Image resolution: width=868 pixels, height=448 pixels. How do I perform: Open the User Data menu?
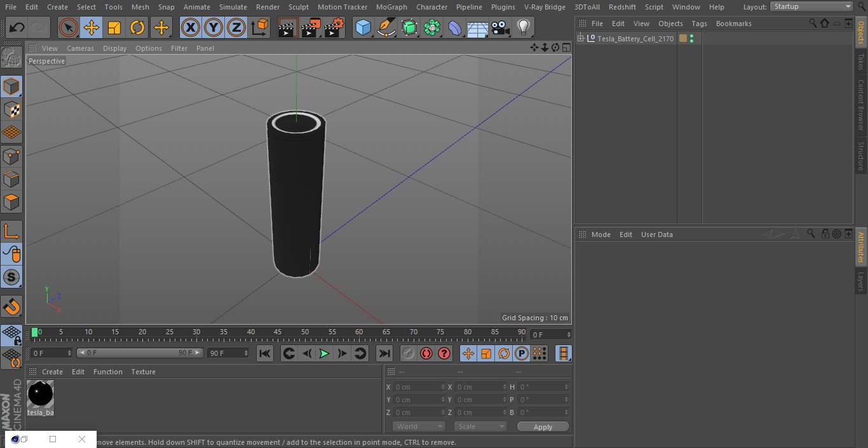[656, 234]
